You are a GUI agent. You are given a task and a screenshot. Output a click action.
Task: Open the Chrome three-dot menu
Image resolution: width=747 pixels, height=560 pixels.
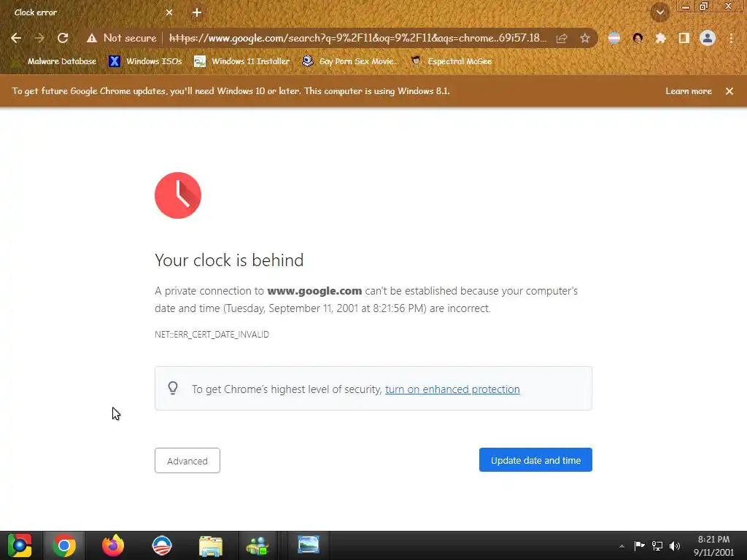click(731, 38)
